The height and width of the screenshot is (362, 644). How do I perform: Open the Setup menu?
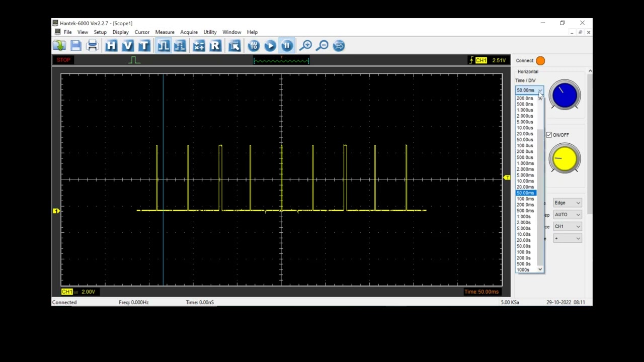pyautogui.click(x=100, y=32)
